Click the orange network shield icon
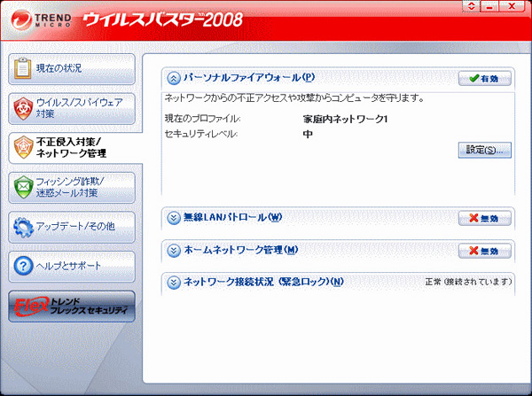532x396 pixels. pos(23,147)
